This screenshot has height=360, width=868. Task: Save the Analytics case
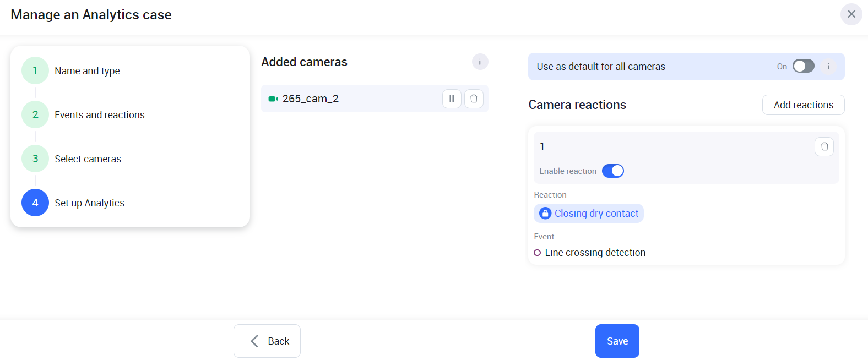tap(617, 341)
